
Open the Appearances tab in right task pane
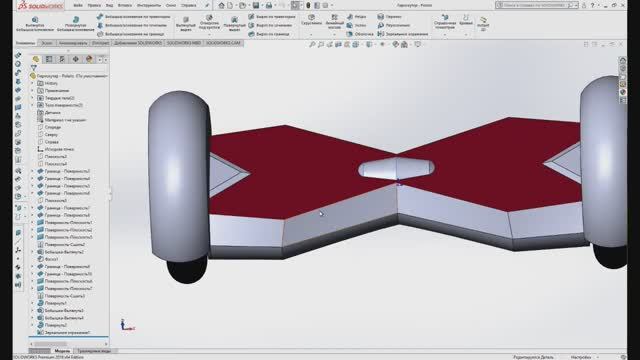pyautogui.click(x=622, y=92)
